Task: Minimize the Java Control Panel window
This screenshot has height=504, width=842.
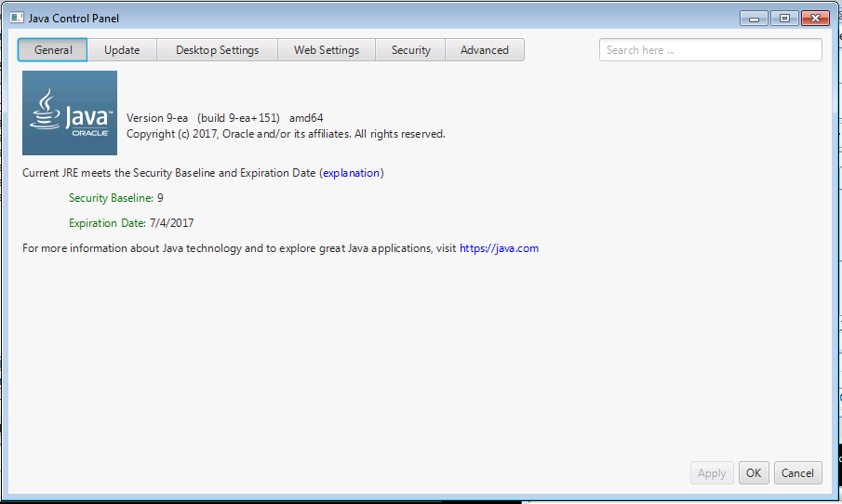Action: click(753, 19)
